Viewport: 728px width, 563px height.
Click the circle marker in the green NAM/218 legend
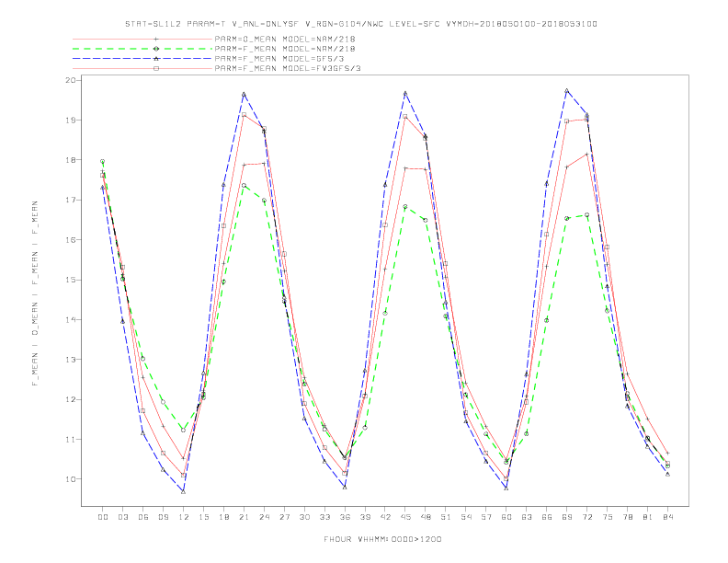coord(156,49)
